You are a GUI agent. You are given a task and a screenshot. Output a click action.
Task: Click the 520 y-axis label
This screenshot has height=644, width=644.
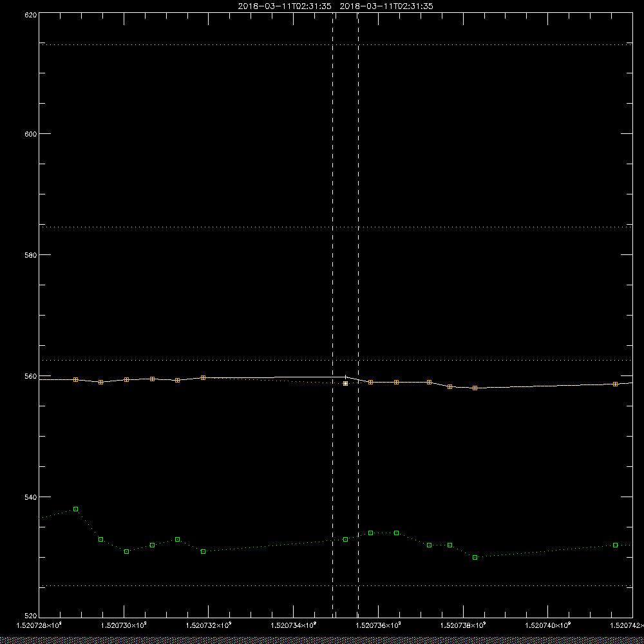(31, 616)
